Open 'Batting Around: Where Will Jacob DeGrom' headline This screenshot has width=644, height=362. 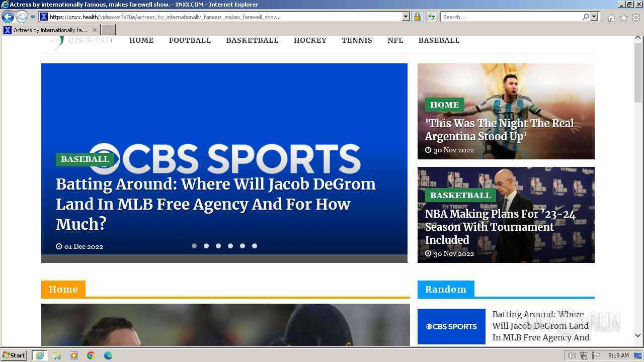[216, 204]
